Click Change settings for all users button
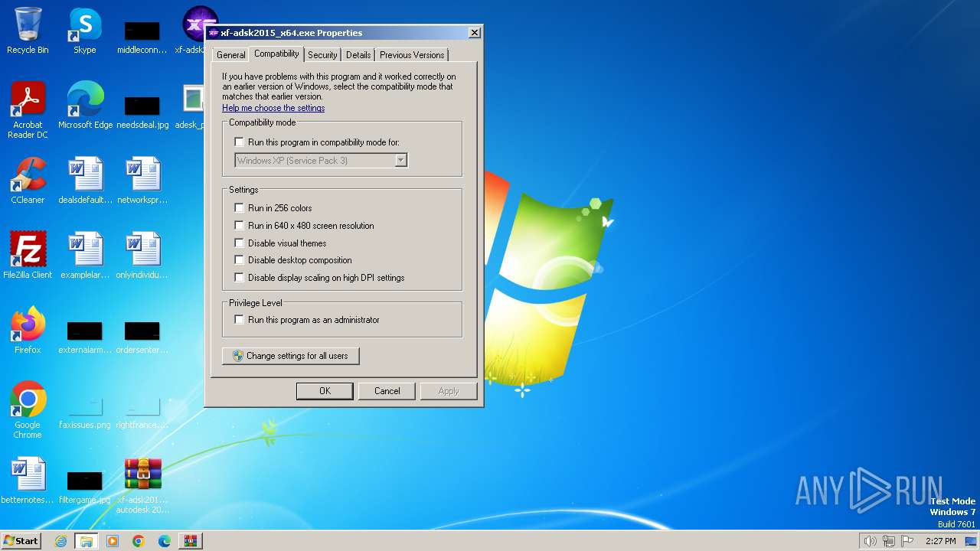This screenshot has height=551, width=980. [x=290, y=356]
